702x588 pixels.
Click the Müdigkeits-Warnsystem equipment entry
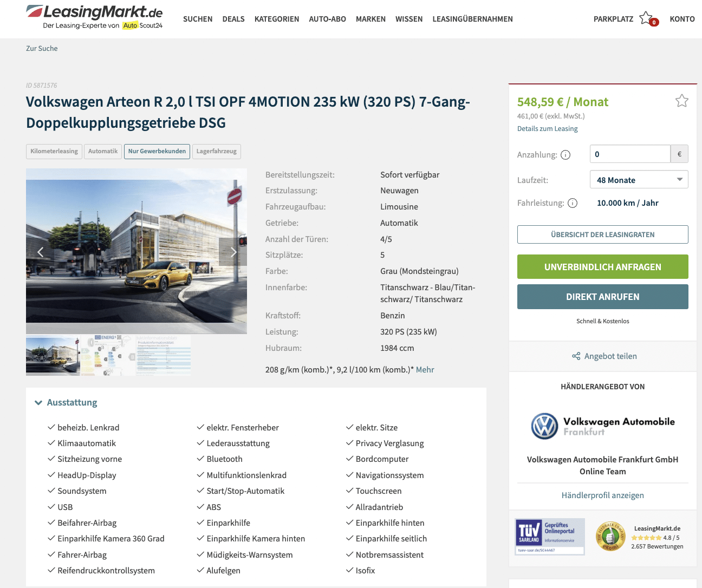coord(250,555)
